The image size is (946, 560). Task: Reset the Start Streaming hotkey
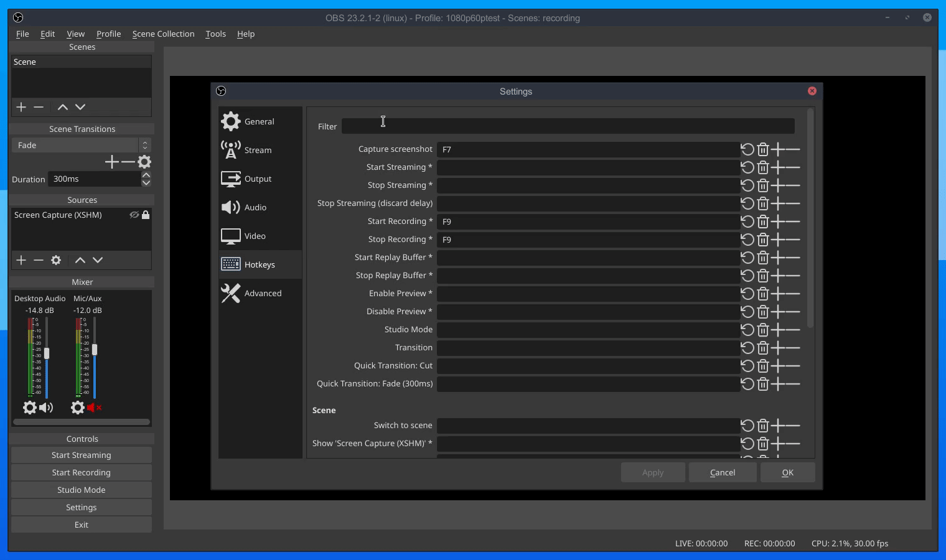(747, 167)
